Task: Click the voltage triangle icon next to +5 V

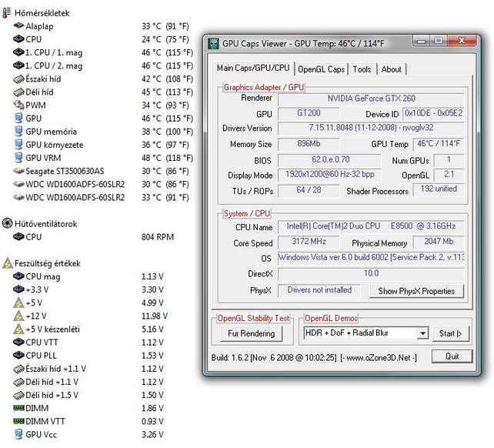Action: pos(18,303)
